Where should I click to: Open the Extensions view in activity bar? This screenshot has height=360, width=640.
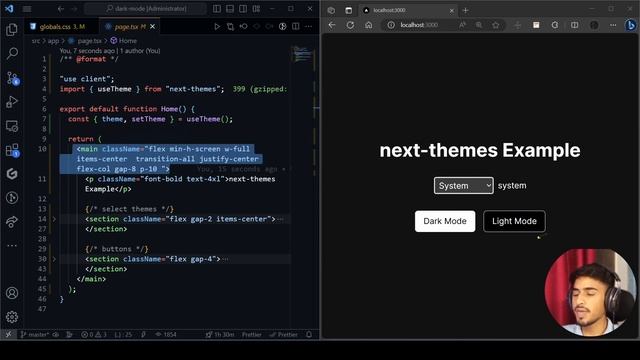point(12,150)
